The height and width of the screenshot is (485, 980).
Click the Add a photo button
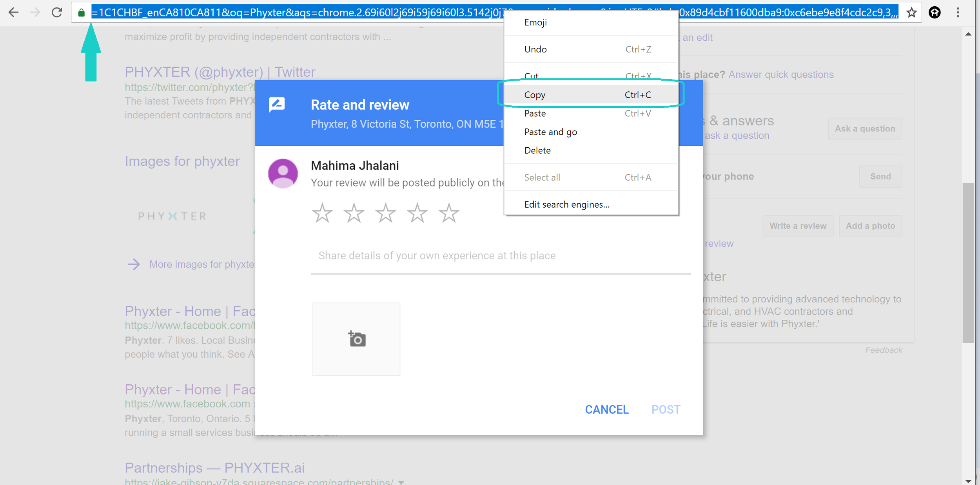click(870, 226)
